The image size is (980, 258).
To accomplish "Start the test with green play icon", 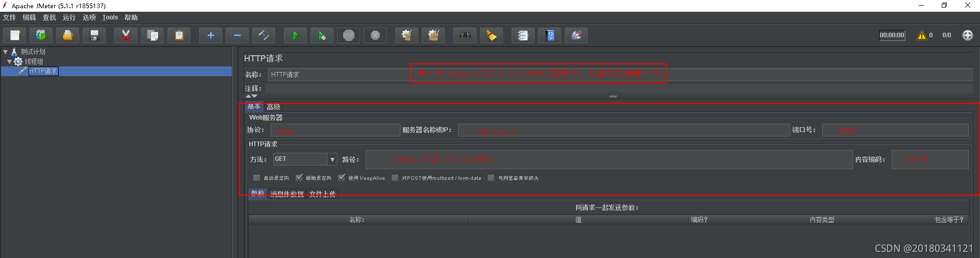I will pyautogui.click(x=295, y=35).
